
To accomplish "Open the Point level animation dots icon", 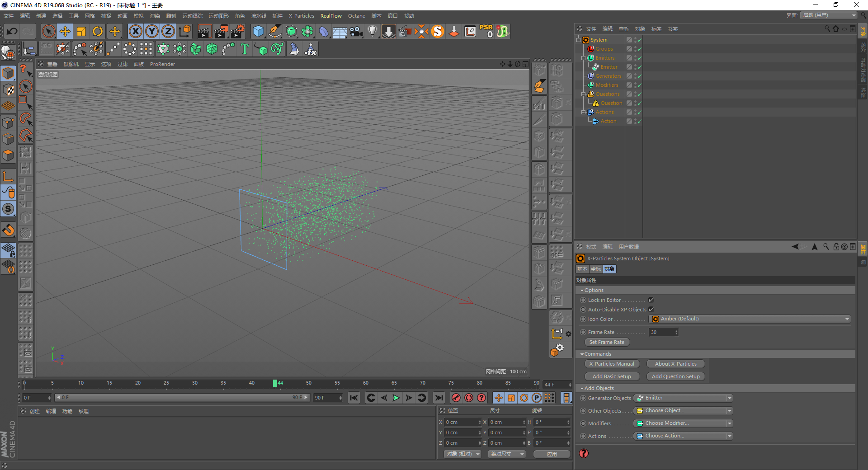I will (x=549, y=398).
